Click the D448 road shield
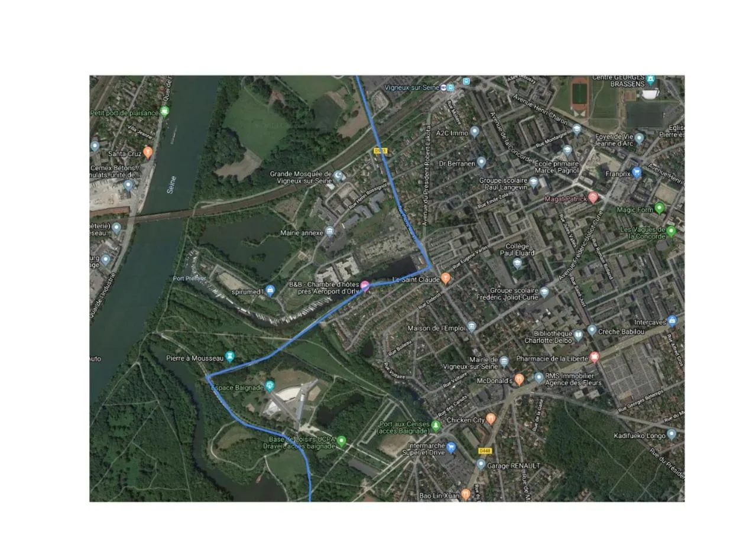Screen dimensions: 756x535 485,451
